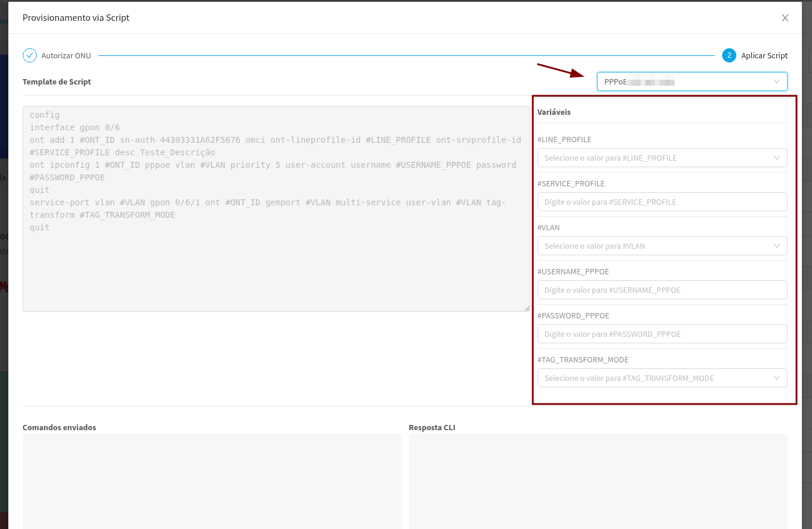Grab the script text area resize handle
This screenshot has height=529, width=812.
click(527, 308)
